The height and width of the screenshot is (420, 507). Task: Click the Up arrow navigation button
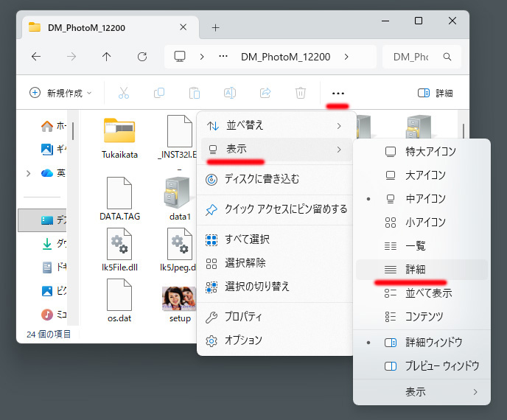click(107, 57)
